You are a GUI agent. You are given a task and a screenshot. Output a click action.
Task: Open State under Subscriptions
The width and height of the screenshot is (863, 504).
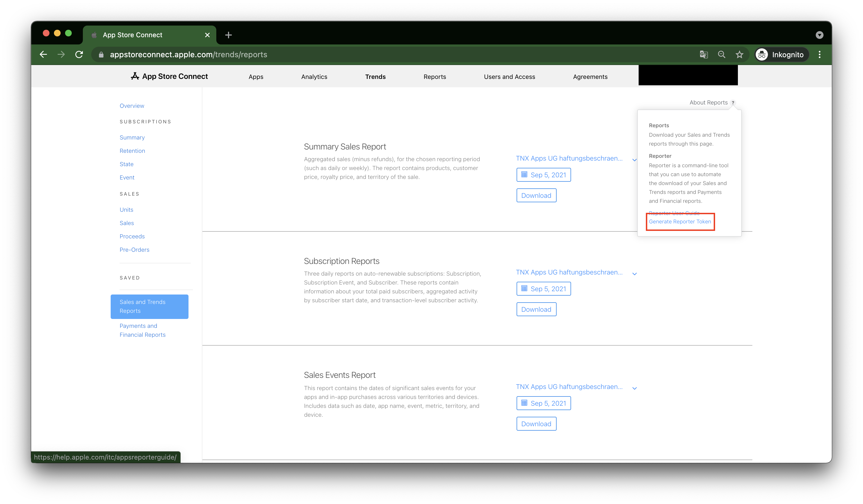pyautogui.click(x=127, y=164)
